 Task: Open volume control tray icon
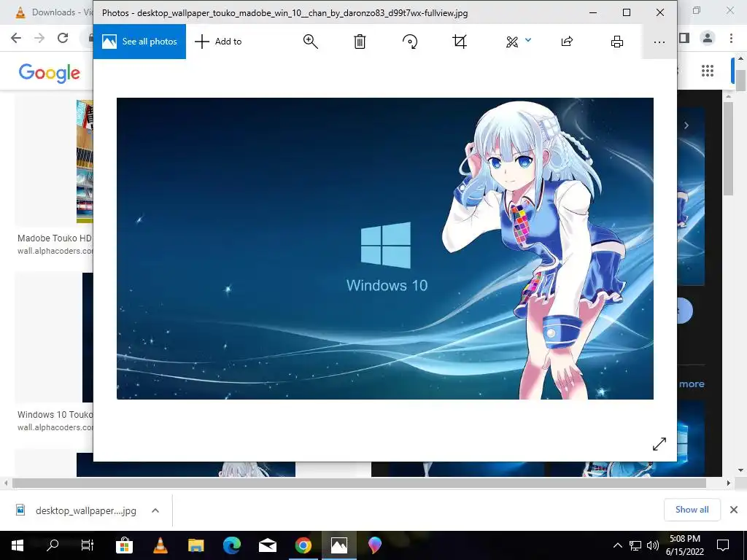653,545
